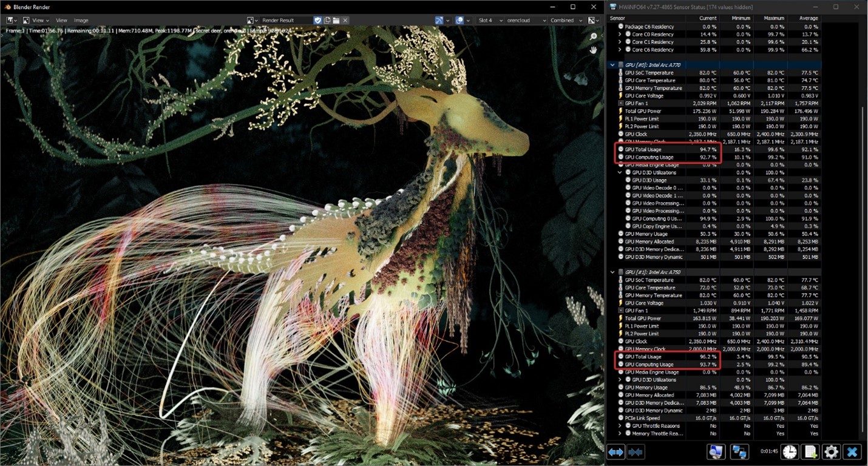868x466 pixels.
Task: Click the Maximum column header
Action: click(773, 18)
